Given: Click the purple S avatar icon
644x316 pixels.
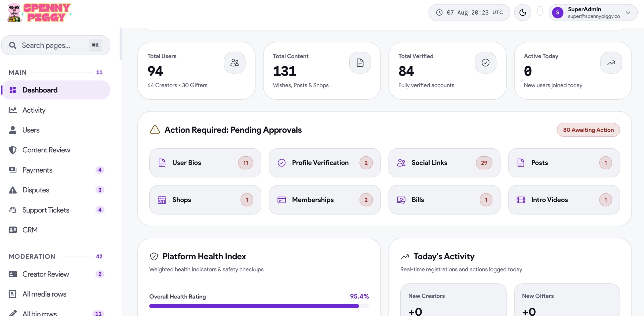Looking at the screenshot, I should [558, 12].
